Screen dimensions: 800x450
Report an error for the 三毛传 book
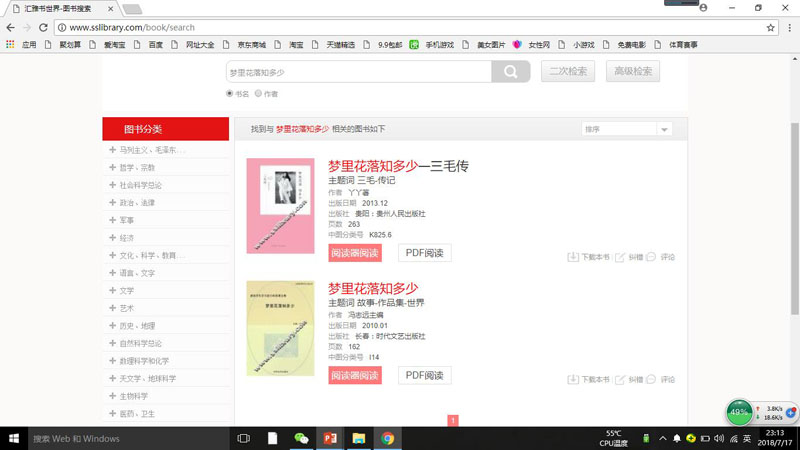[629, 257]
